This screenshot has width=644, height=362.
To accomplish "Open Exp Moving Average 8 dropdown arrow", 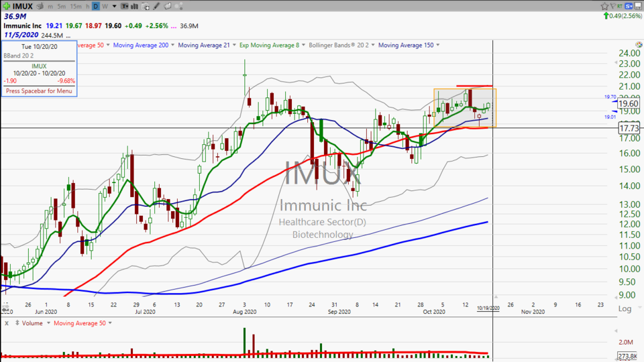I will [303, 45].
